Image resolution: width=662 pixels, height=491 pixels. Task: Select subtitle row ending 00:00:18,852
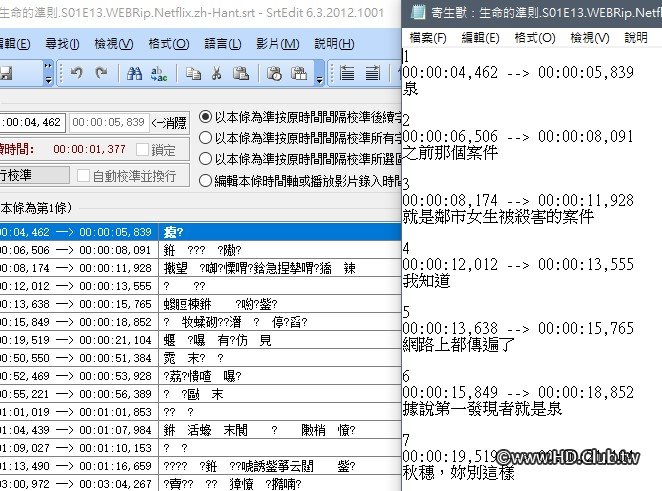tap(201, 322)
